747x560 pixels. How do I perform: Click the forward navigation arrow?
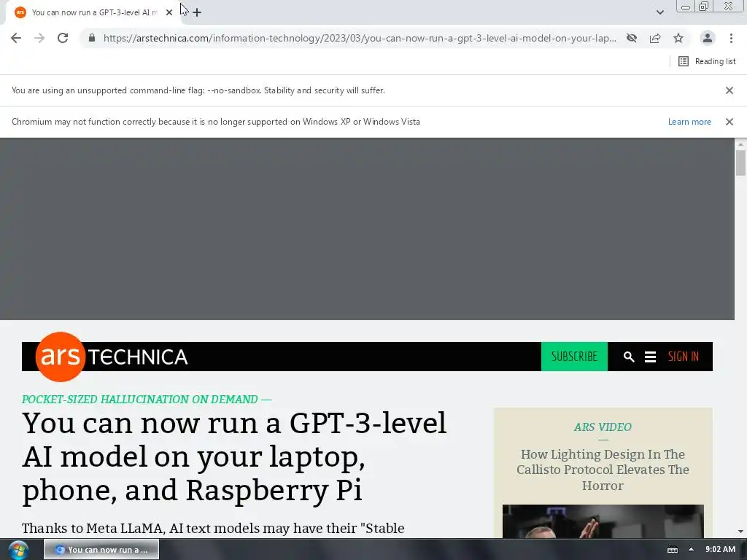tap(39, 38)
